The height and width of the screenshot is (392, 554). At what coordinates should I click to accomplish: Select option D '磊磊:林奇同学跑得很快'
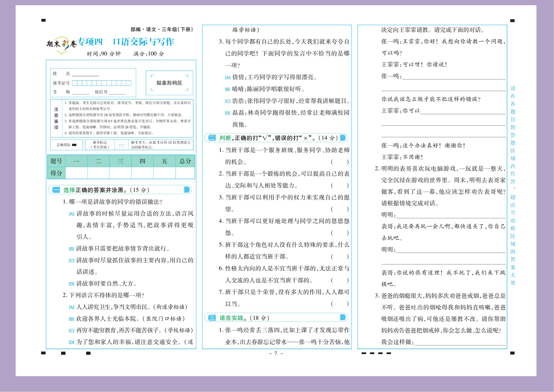[x=227, y=113]
